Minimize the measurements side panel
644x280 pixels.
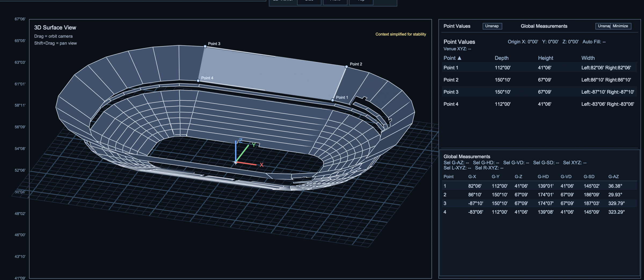[x=620, y=26]
